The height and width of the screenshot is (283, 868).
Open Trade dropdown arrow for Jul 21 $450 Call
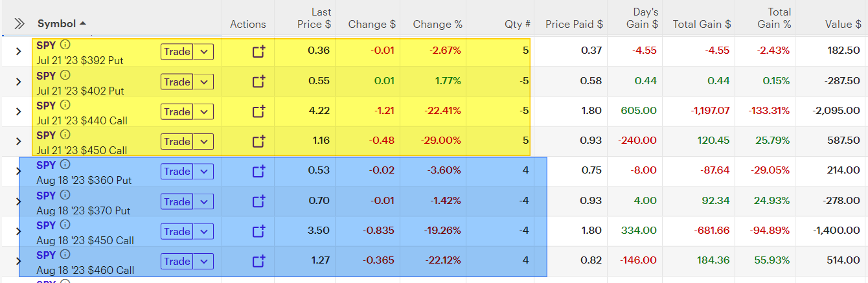coord(204,141)
